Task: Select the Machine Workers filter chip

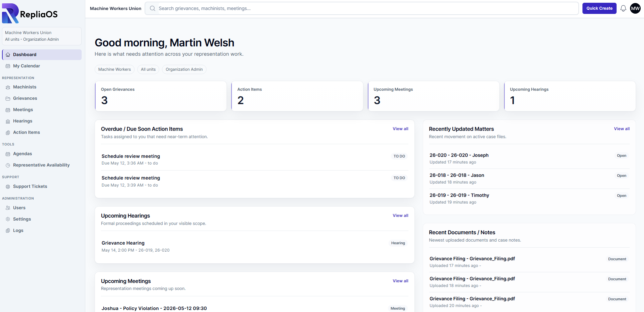Action: coord(115,69)
